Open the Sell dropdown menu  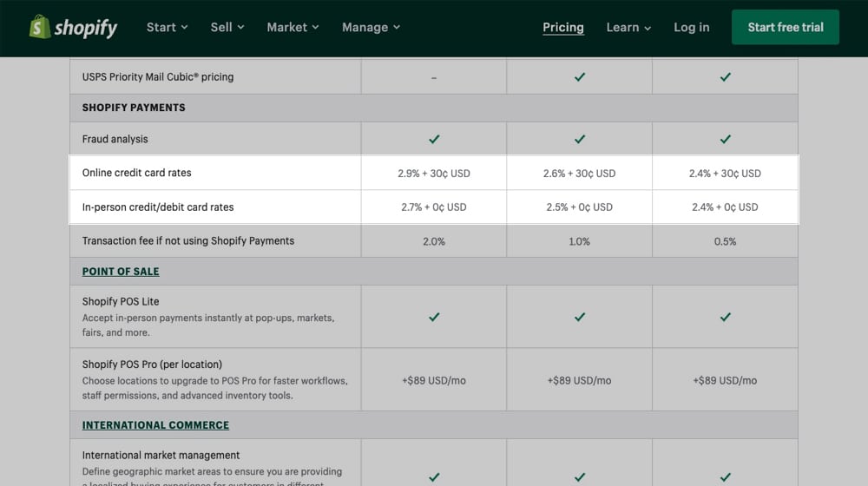point(227,27)
